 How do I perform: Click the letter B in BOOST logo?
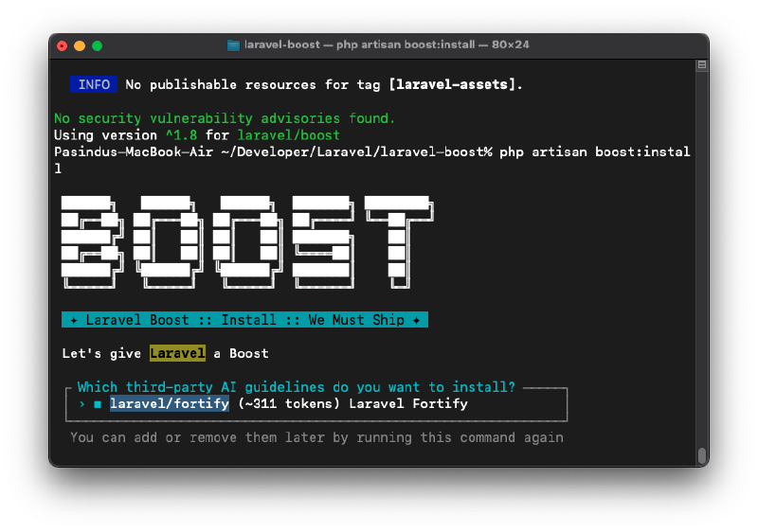[91, 241]
